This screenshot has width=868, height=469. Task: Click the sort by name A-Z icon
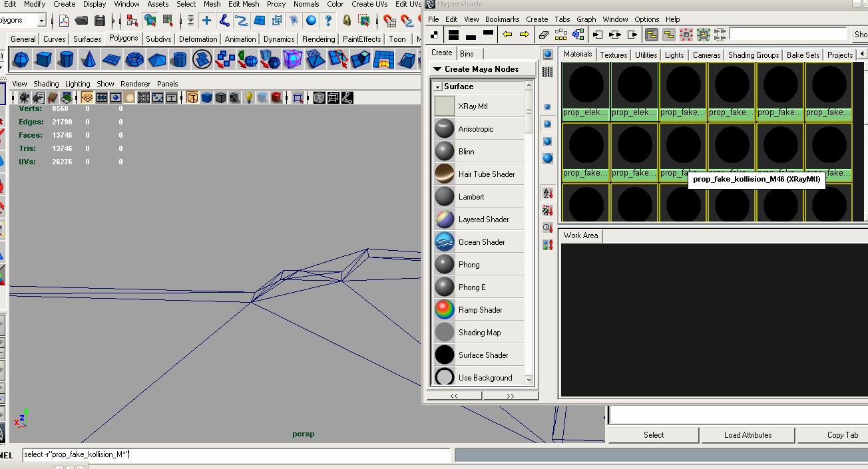pyautogui.click(x=548, y=194)
